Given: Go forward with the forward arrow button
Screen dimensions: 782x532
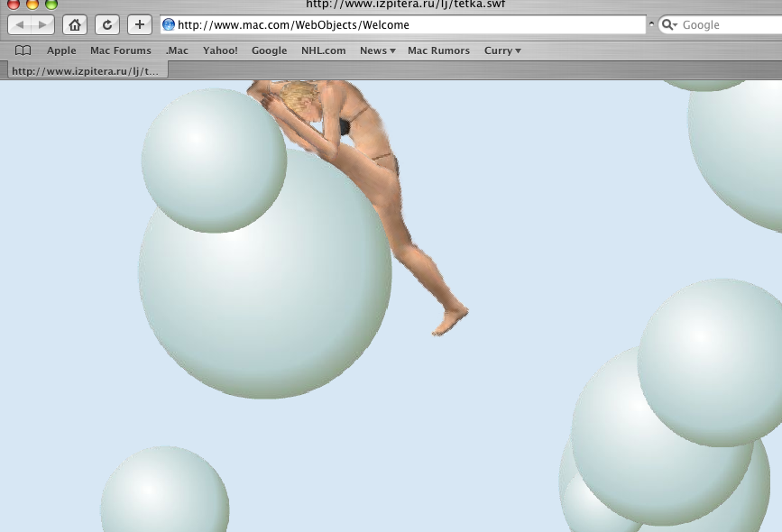Looking at the screenshot, I should [43, 25].
